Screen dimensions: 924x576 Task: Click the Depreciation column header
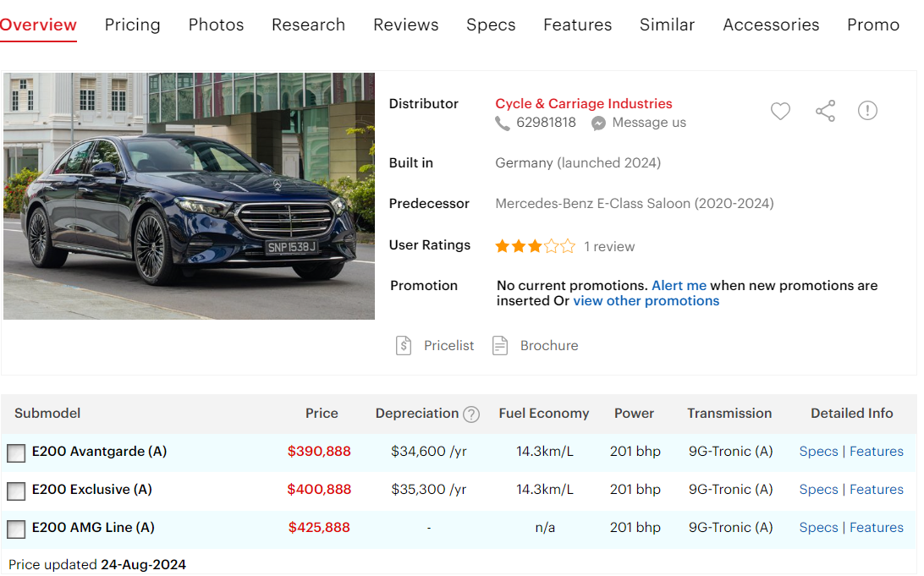pos(417,414)
